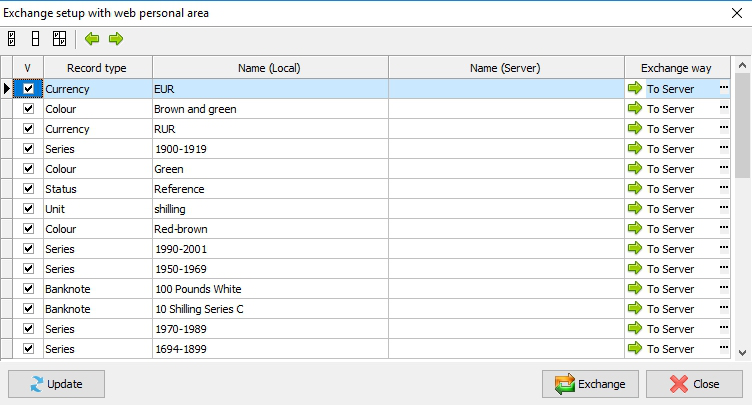
Task: Click To Server arrow icon for 1950-1969
Action: (x=635, y=268)
